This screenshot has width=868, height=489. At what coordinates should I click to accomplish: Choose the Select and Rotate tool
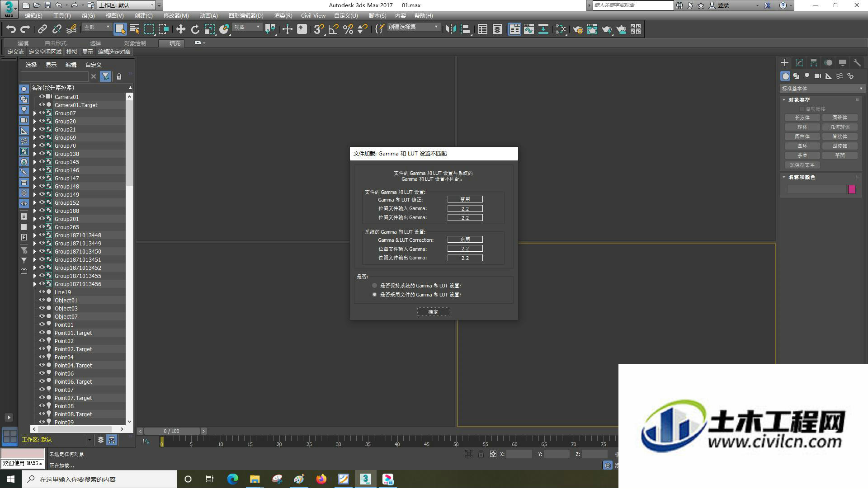point(195,29)
